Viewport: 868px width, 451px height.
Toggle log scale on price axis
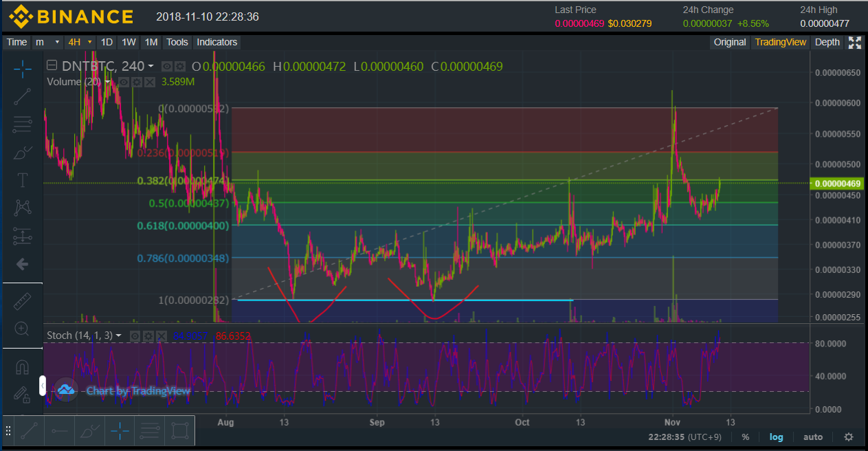[776, 437]
